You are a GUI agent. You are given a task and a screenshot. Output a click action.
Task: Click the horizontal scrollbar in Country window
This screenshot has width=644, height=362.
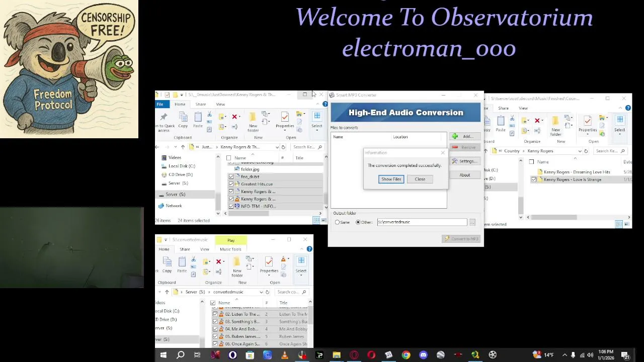pos(554,217)
